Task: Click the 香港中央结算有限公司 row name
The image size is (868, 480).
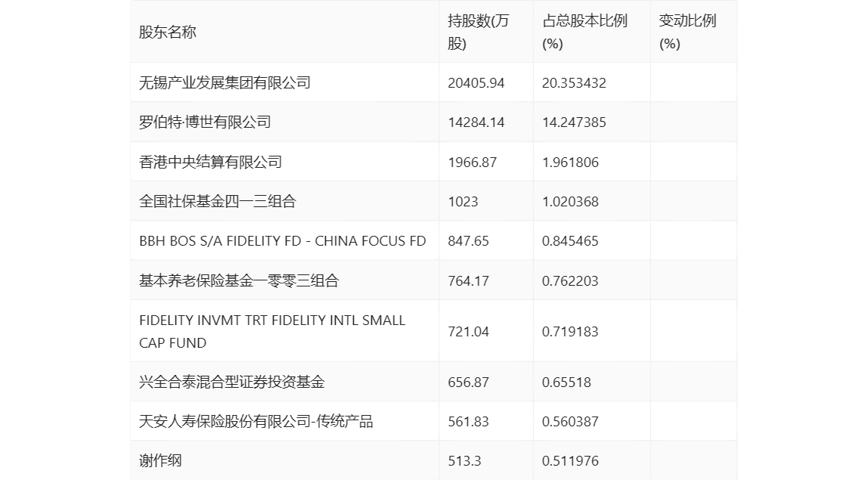Action: tap(210, 162)
